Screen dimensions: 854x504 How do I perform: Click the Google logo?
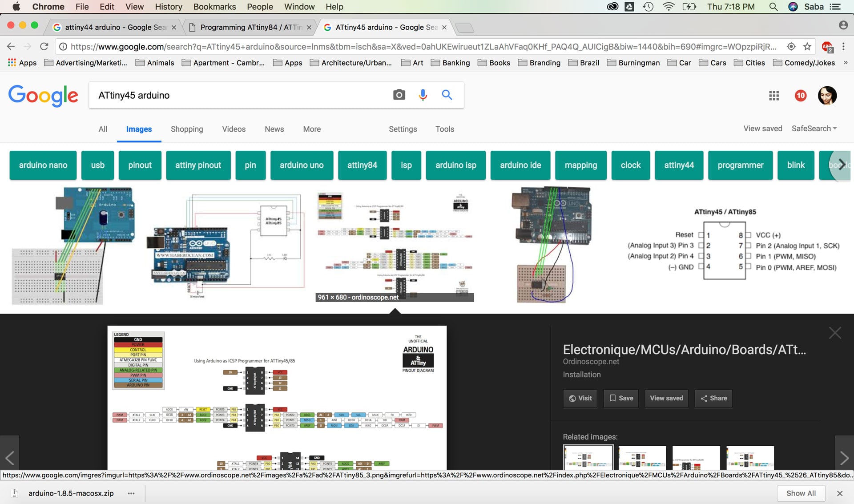pos(43,95)
